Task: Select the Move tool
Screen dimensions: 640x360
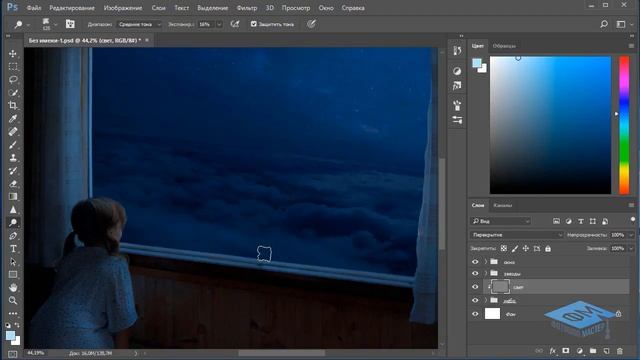Action: coord(13,53)
